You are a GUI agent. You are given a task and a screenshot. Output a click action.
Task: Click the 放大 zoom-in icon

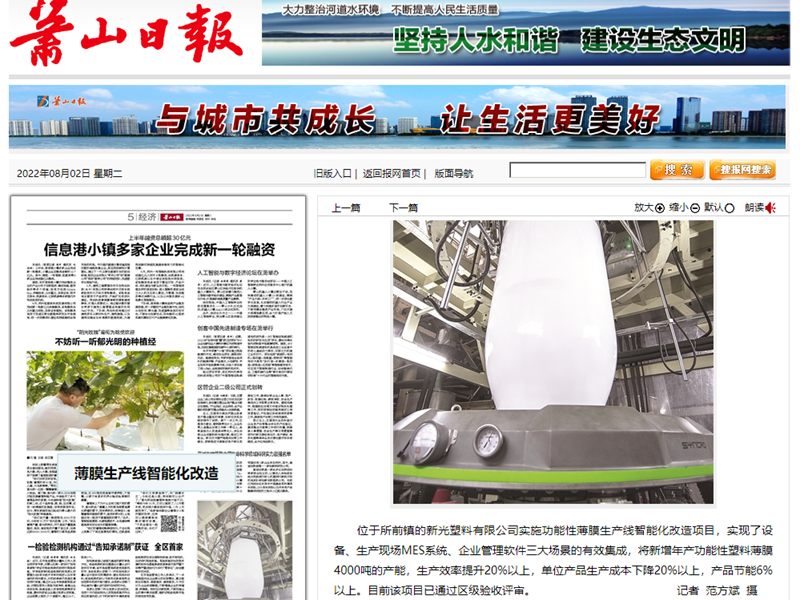click(x=659, y=206)
